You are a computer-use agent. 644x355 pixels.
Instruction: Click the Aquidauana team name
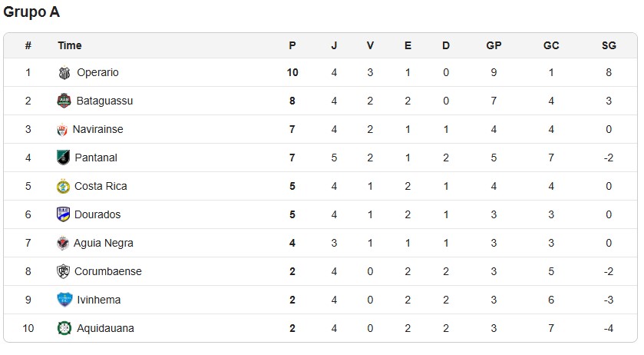[x=105, y=328]
